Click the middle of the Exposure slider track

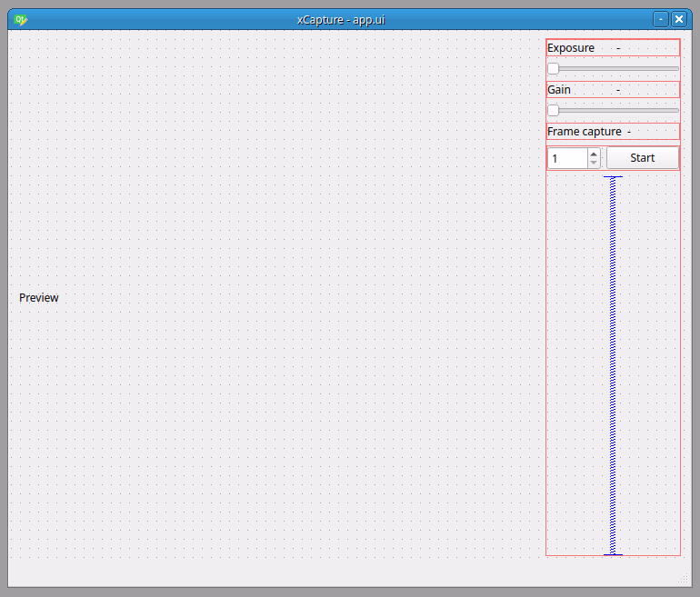(x=614, y=68)
